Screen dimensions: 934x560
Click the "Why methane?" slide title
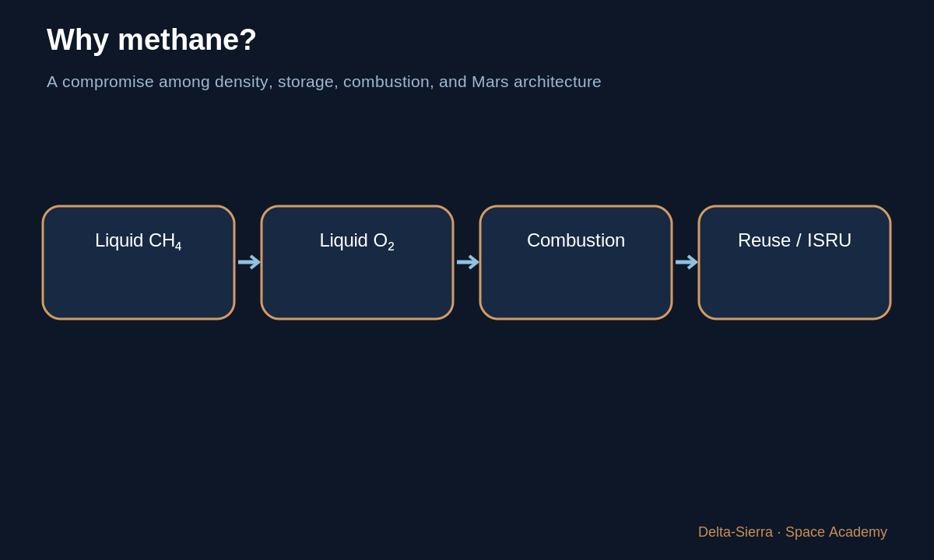pyautogui.click(x=152, y=40)
